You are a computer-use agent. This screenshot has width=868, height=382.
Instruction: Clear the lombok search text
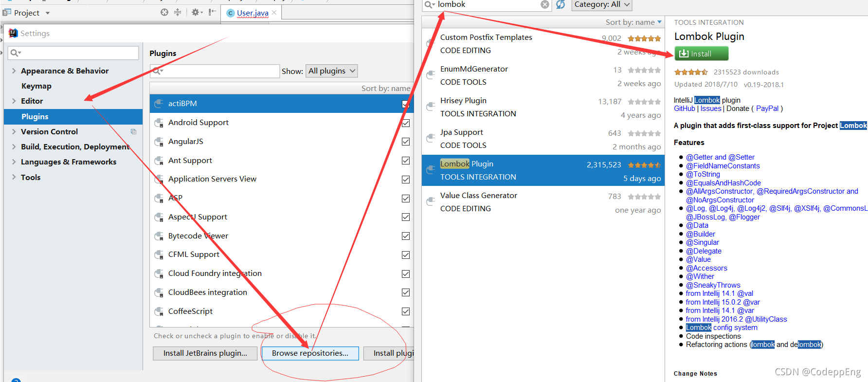pyautogui.click(x=545, y=4)
